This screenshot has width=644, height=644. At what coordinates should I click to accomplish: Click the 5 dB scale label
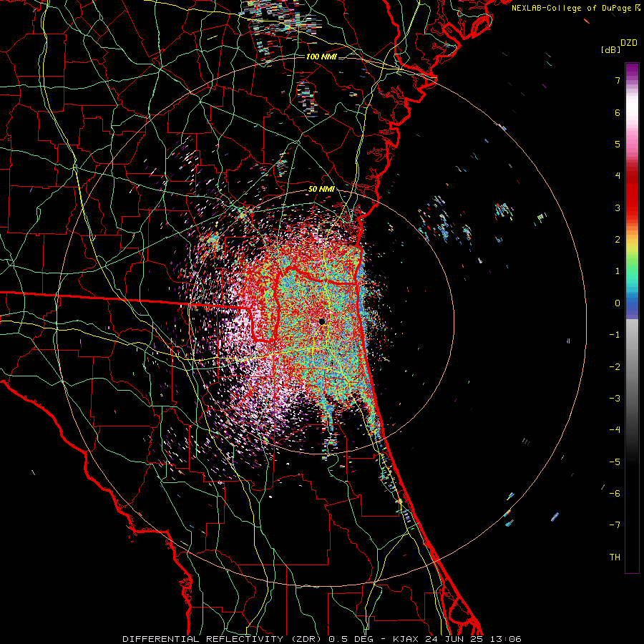click(x=618, y=144)
